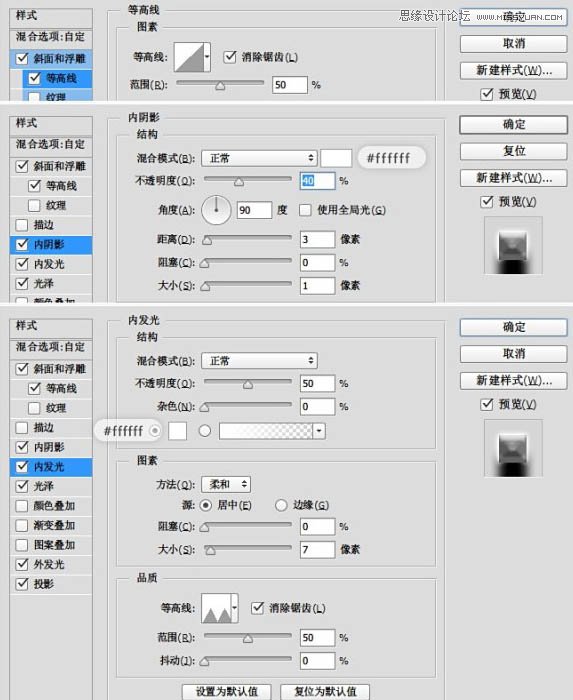Open 方法 dropdown showing 柔和
This screenshot has height=700, width=573.
(x=226, y=484)
